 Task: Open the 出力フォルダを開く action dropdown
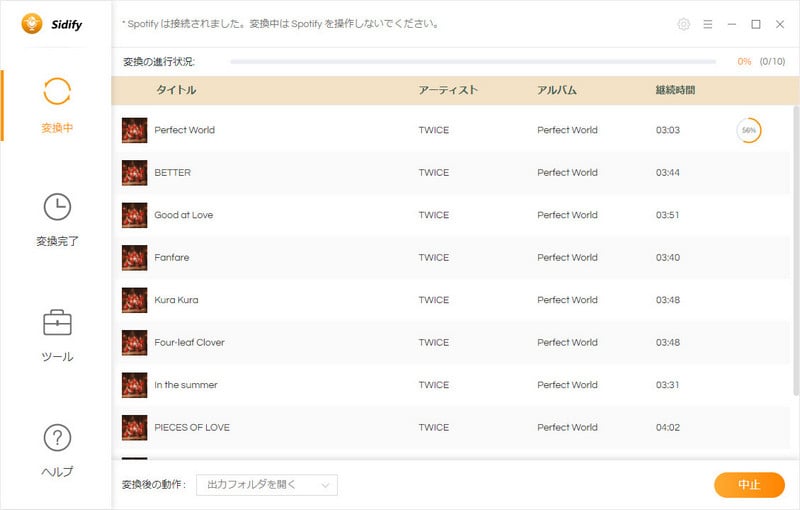tap(267, 484)
